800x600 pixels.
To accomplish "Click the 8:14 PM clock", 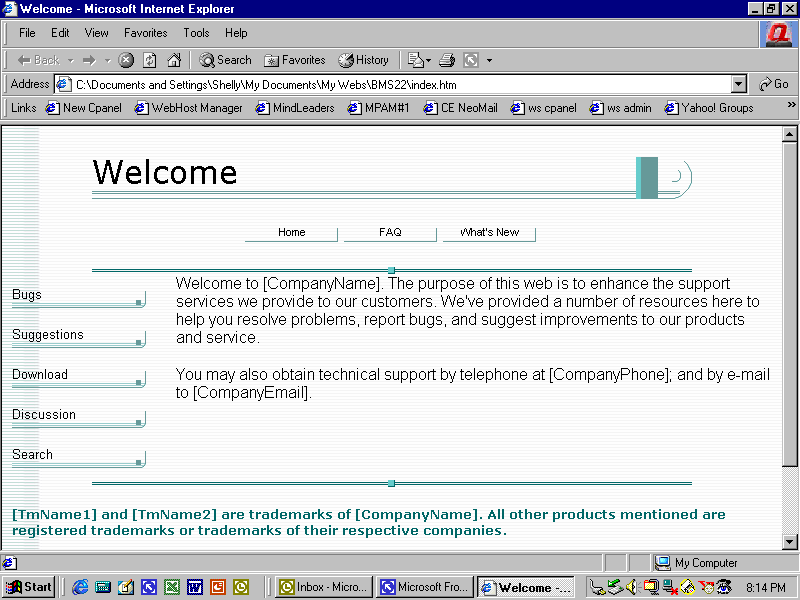I will click(x=766, y=588).
